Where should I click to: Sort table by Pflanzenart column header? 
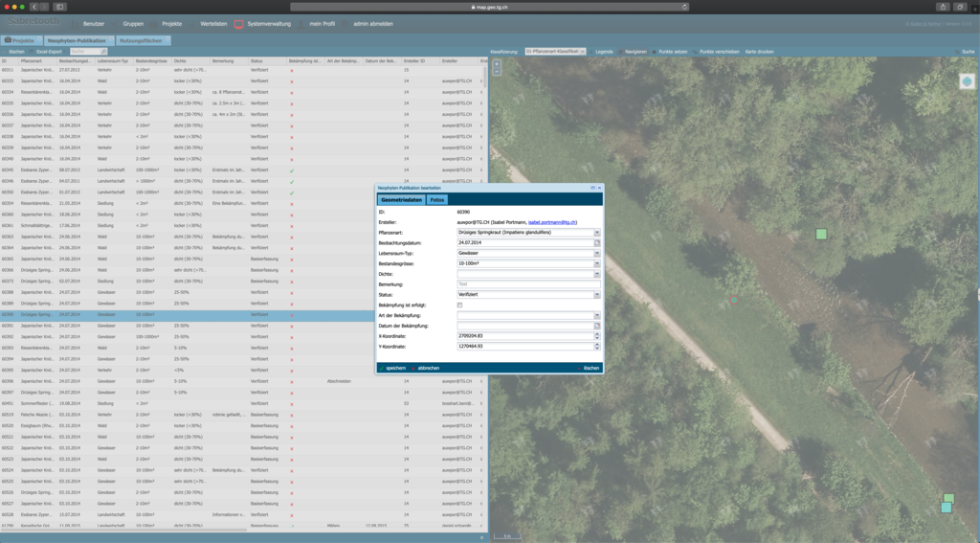coord(37,60)
